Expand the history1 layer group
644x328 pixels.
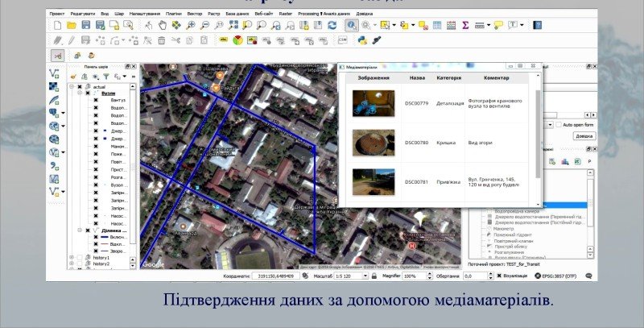point(71,257)
